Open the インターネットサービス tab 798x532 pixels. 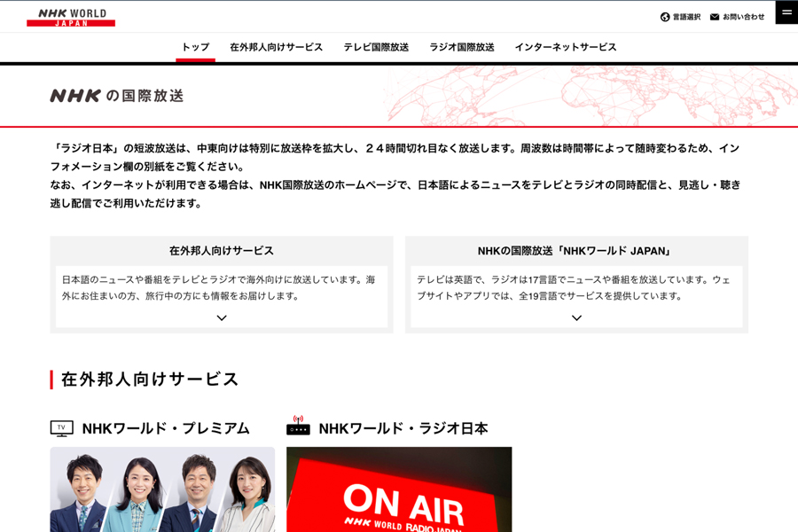[566, 47]
